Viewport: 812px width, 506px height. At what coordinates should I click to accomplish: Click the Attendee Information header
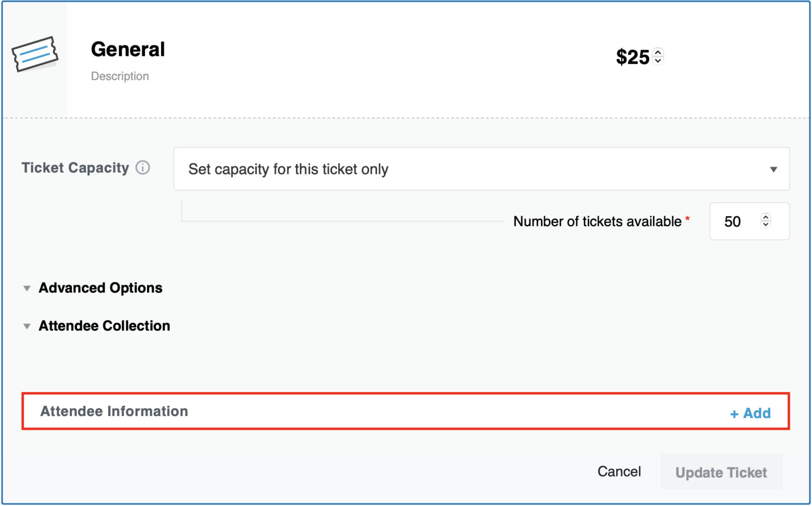(x=115, y=411)
